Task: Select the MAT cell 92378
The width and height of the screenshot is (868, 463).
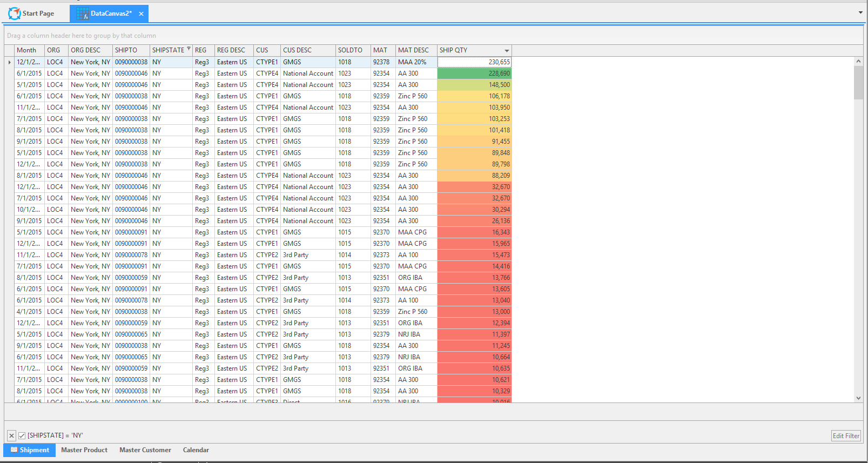Action: click(x=383, y=62)
